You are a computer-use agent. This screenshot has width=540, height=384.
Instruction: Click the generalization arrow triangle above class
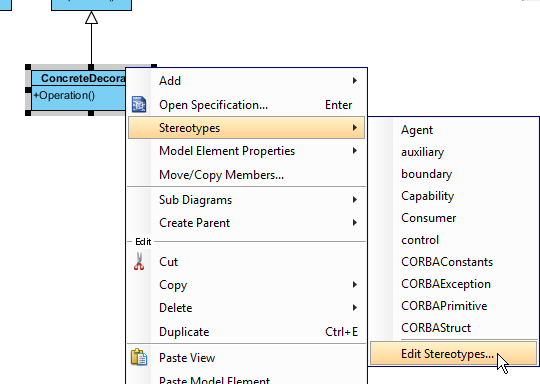pyautogui.click(x=91, y=18)
